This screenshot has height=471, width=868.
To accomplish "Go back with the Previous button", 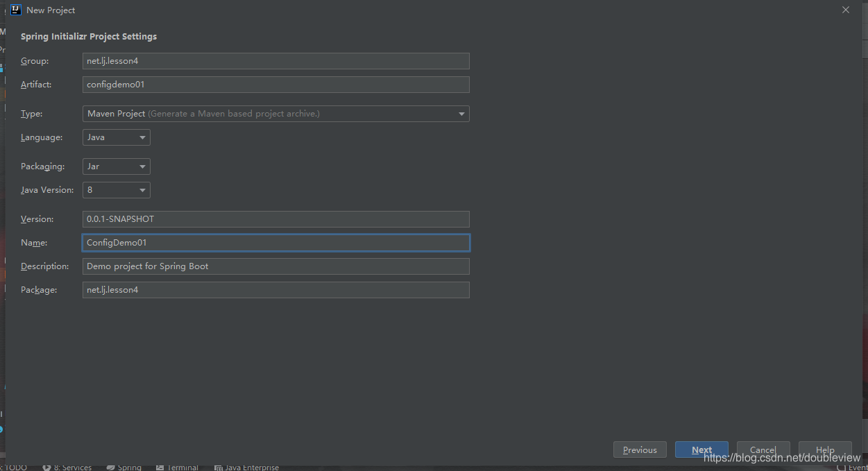I will tap(640, 449).
